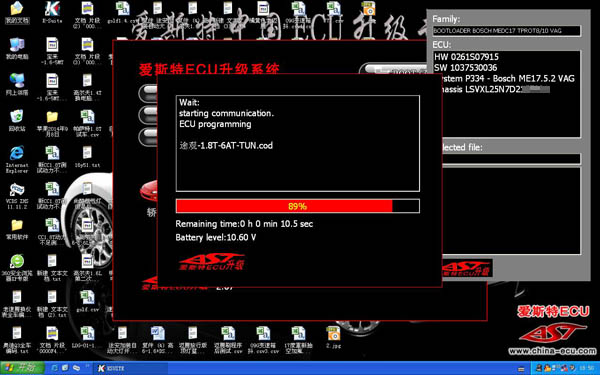Click the Family bootloader text field
600x375 pixels.
point(507,31)
